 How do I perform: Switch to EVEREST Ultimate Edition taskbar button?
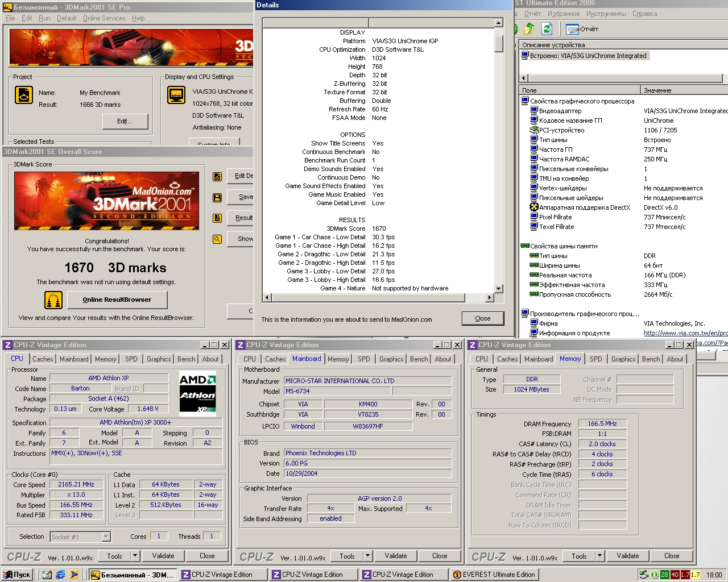tap(494, 575)
